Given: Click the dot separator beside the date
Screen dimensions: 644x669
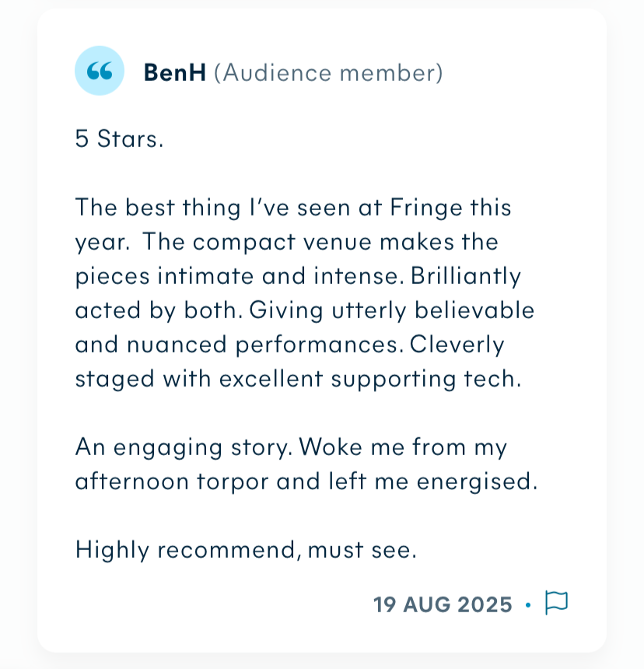Looking at the screenshot, I should pos(528,604).
